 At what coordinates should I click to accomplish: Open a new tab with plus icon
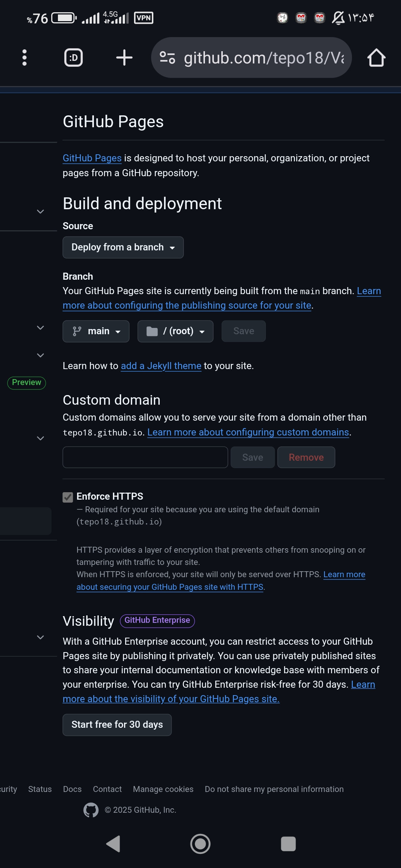124,57
